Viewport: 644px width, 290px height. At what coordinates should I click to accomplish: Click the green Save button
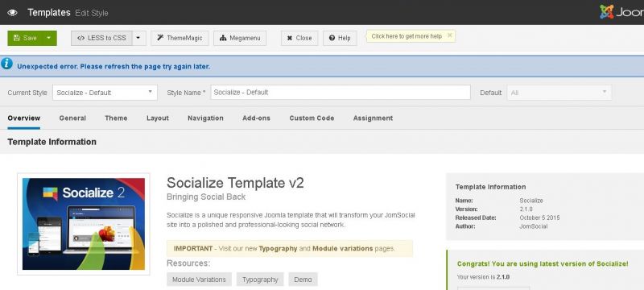(x=25, y=38)
